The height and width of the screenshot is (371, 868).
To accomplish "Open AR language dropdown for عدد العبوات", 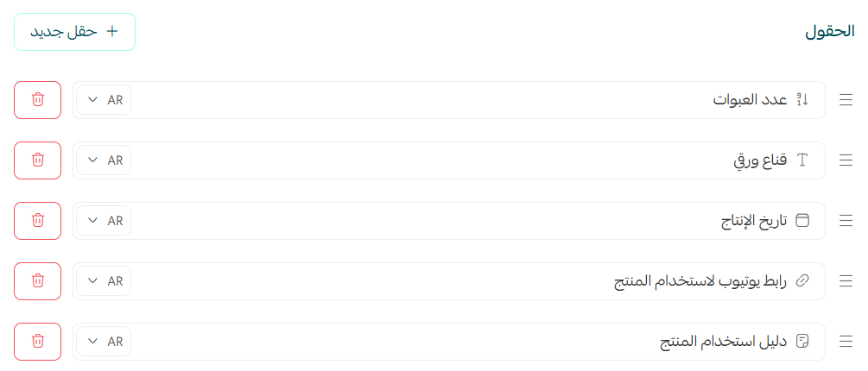I will coord(105,100).
